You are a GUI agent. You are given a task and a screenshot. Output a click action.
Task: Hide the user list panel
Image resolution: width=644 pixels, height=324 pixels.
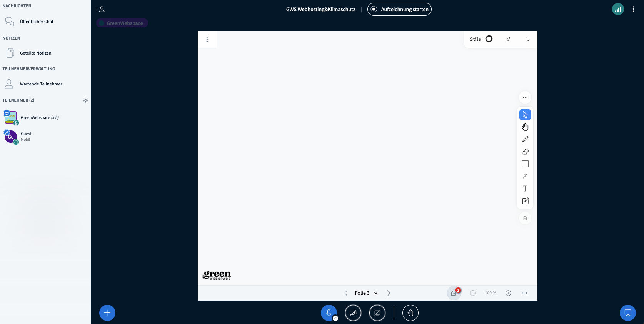tap(100, 9)
